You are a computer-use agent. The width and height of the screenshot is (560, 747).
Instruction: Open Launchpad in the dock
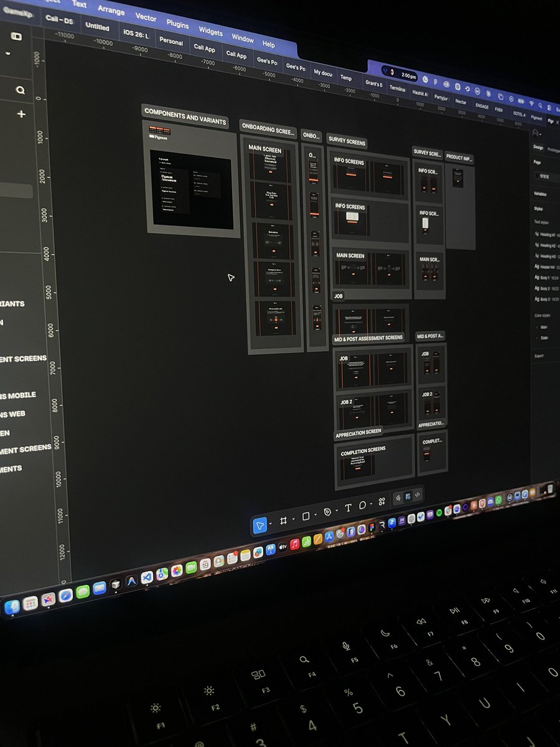(x=30, y=603)
